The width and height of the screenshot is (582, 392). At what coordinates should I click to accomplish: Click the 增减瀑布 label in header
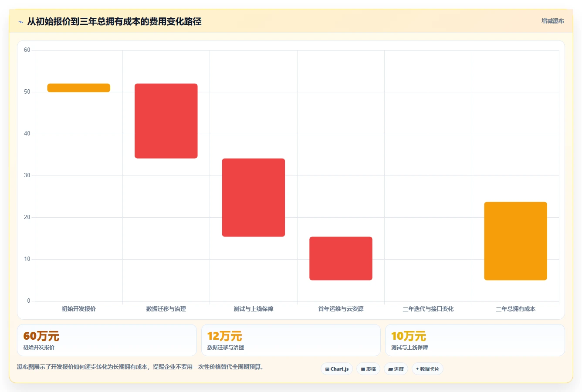(x=552, y=21)
